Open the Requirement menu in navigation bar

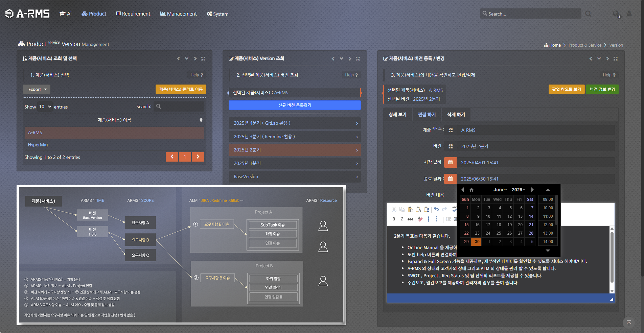tap(133, 14)
